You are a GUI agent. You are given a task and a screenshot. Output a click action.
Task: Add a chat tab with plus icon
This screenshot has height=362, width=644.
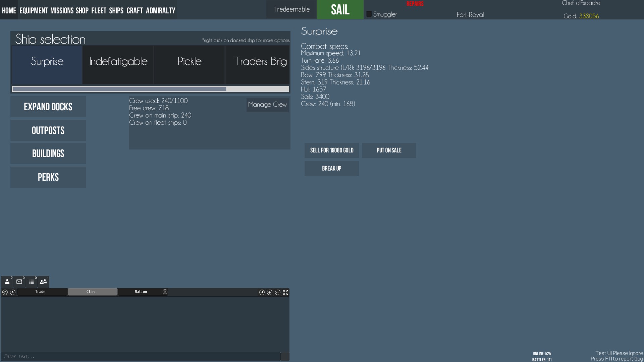(270, 292)
